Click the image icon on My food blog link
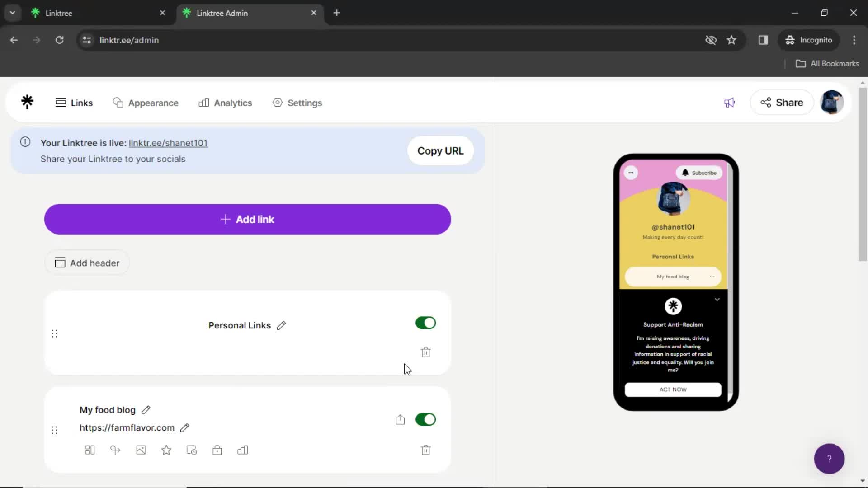 coord(141,450)
